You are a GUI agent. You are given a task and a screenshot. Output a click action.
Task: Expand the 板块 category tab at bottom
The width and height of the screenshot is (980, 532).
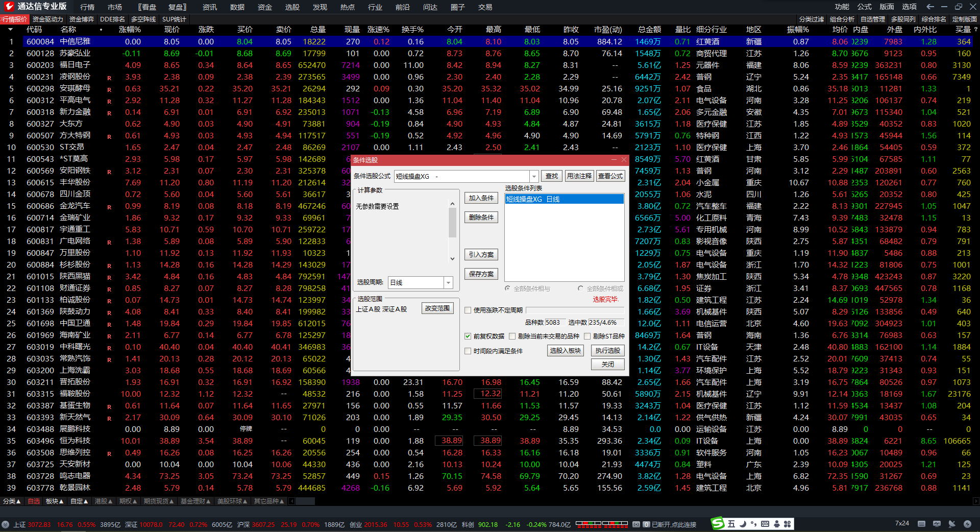tap(55, 501)
